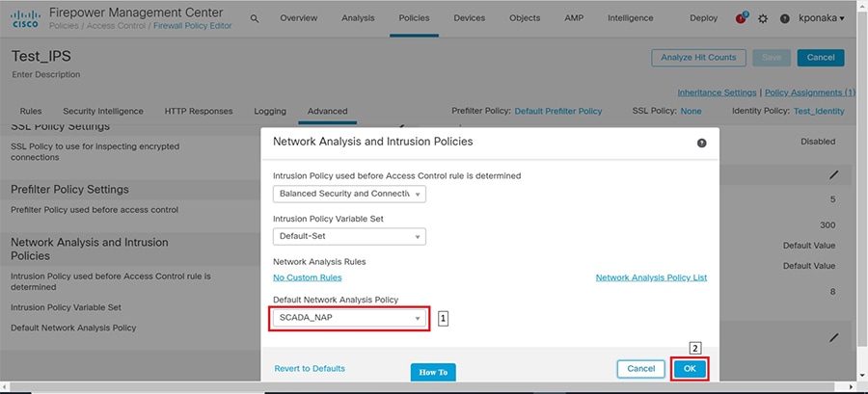The image size is (868, 394).
Task: Open the Deploy menu
Action: click(x=704, y=18)
